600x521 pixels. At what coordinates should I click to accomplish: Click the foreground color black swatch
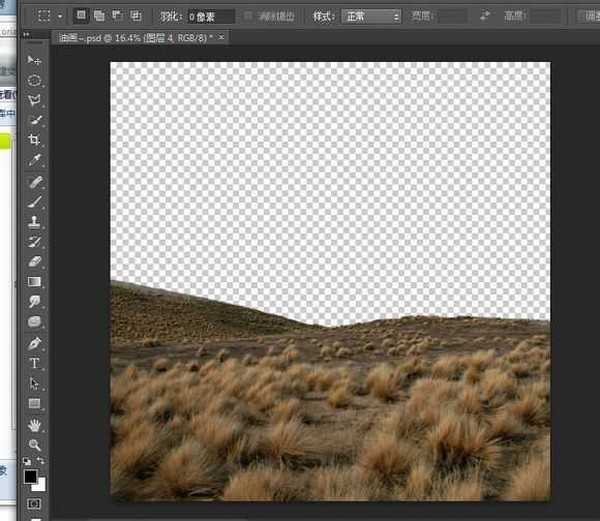(30, 475)
